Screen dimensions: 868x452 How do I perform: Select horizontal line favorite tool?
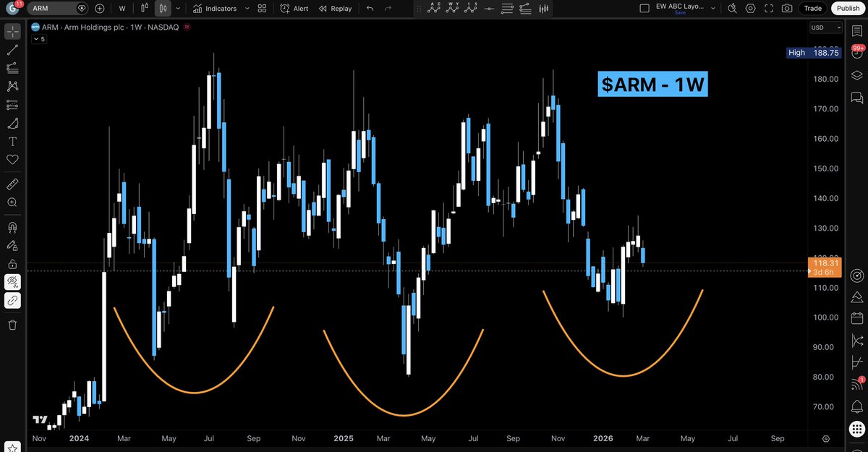(x=490, y=9)
